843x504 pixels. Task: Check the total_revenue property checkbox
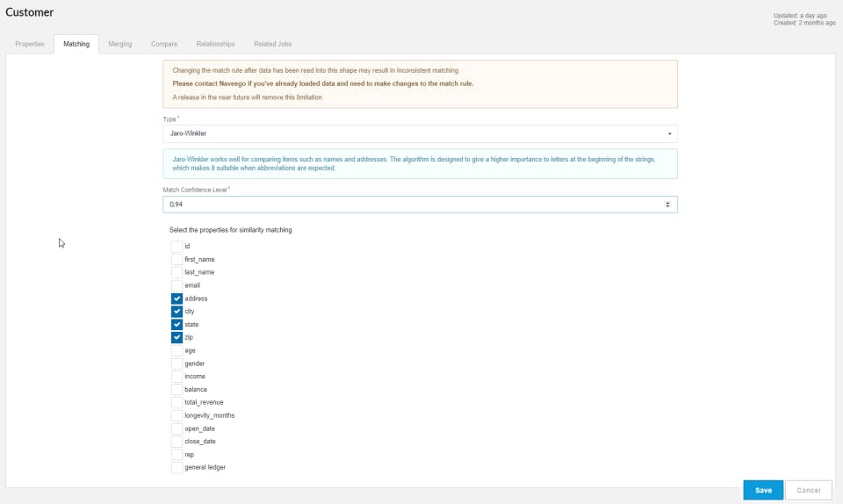177,402
